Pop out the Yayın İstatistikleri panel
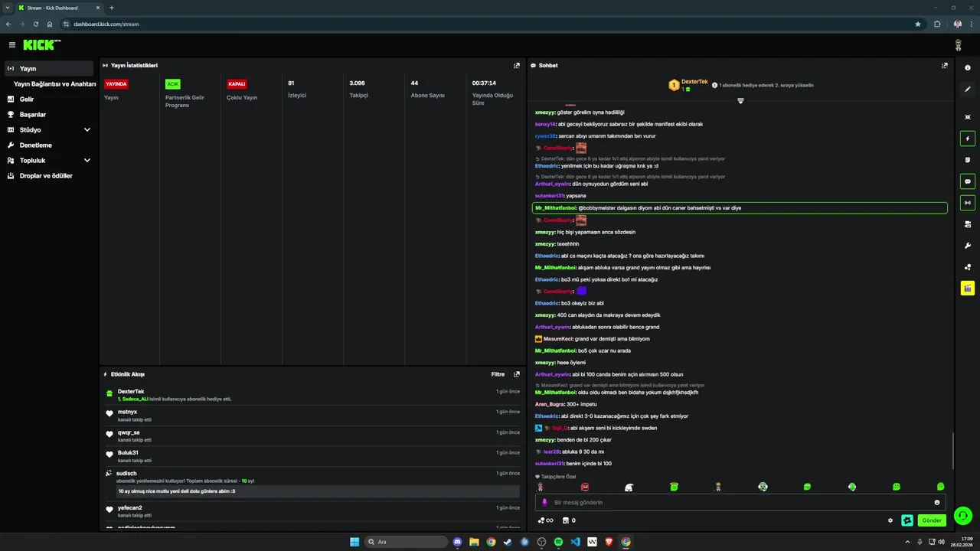This screenshot has height=551, width=980. click(517, 66)
